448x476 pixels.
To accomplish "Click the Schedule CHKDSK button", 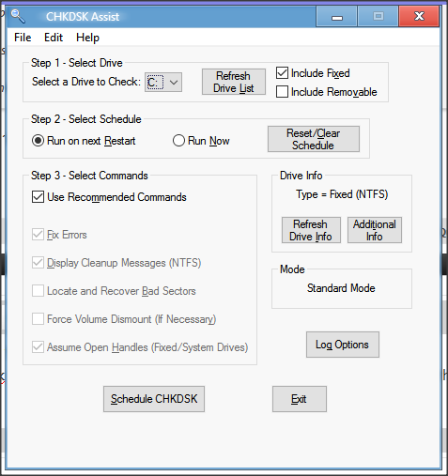I will 154,399.
